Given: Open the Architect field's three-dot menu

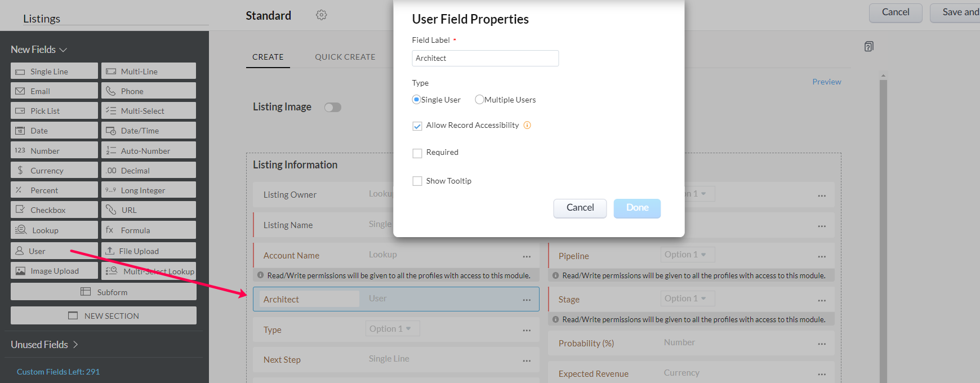Looking at the screenshot, I should click(527, 300).
